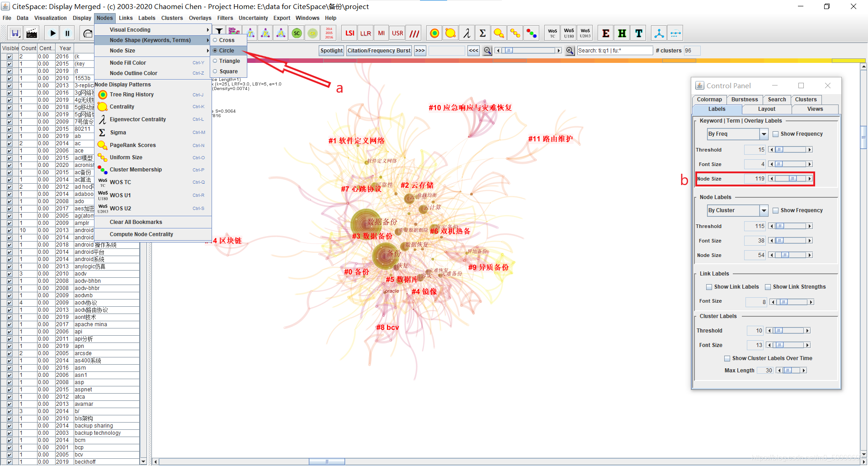The width and height of the screenshot is (868, 466).
Task: Click the Sigma toolbar icon
Action: click(483, 33)
